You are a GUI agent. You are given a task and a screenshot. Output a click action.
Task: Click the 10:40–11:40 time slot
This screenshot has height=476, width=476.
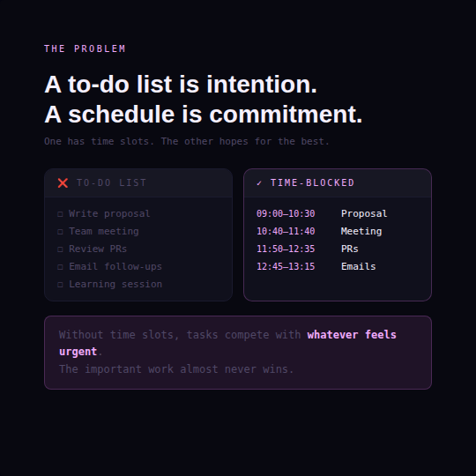click(x=286, y=231)
